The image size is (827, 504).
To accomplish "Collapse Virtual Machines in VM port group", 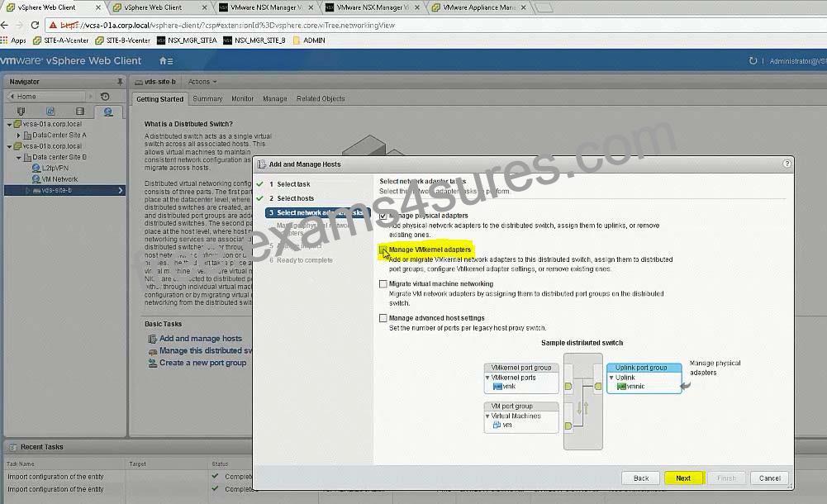I will pos(487,416).
